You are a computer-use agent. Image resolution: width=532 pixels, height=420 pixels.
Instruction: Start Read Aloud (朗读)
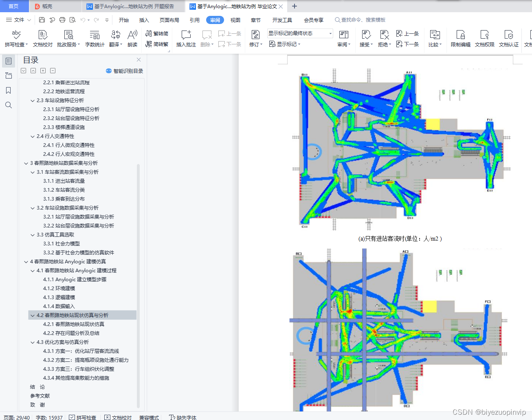click(132, 39)
